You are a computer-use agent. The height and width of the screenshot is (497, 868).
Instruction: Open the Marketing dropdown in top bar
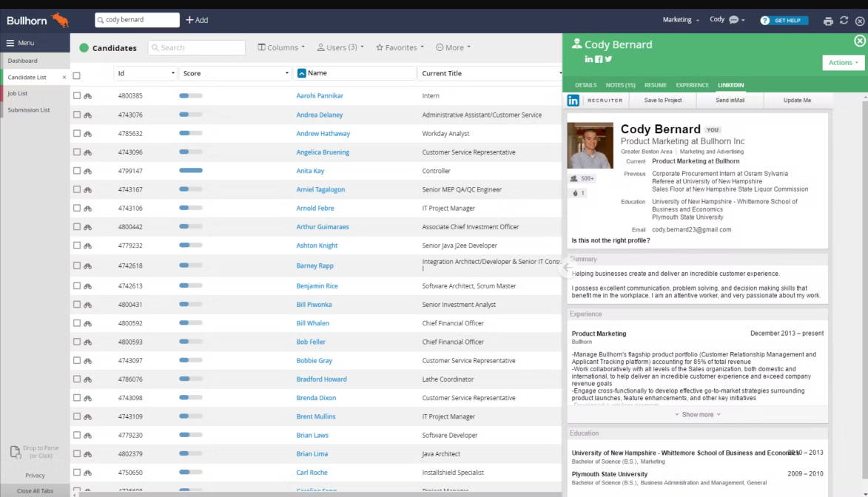pyautogui.click(x=681, y=20)
